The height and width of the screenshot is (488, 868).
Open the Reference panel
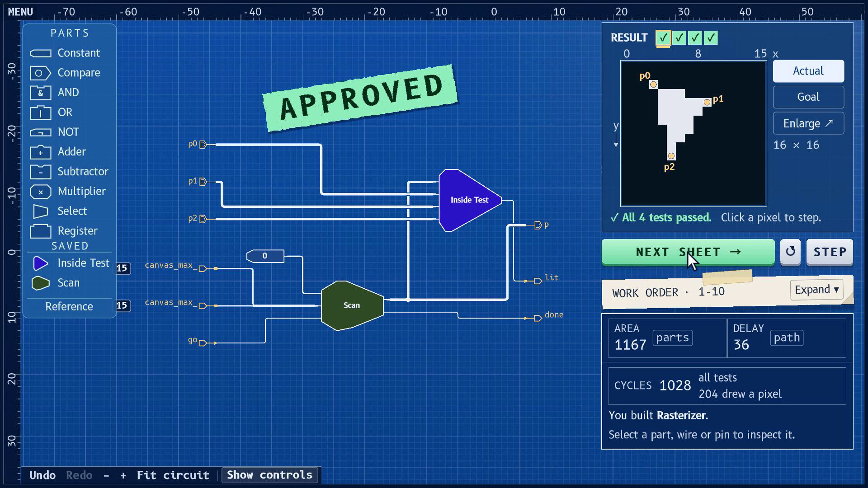pyautogui.click(x=69, y=306)
